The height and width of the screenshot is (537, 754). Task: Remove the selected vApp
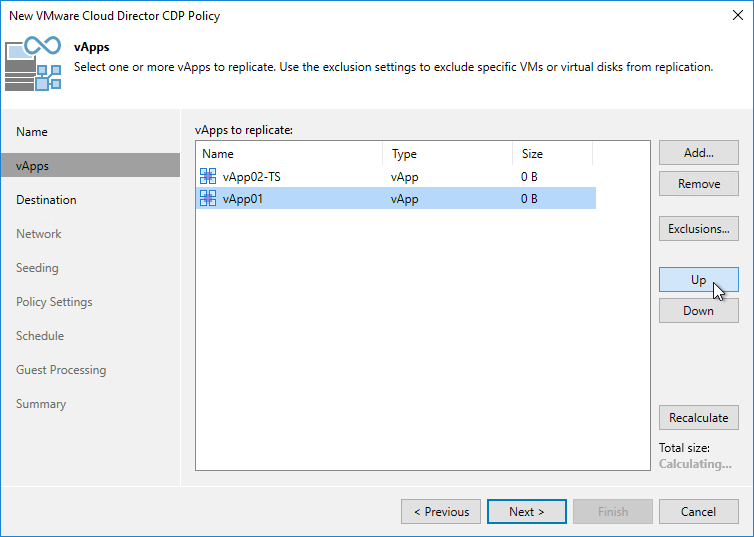point(699,184)
